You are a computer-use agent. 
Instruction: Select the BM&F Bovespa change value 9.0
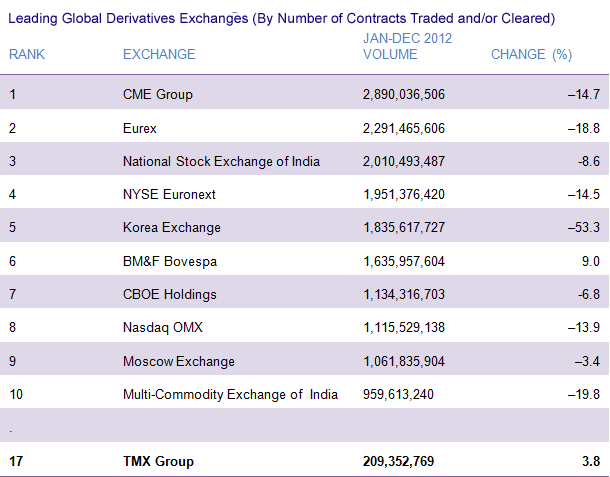tap(588, 261)
